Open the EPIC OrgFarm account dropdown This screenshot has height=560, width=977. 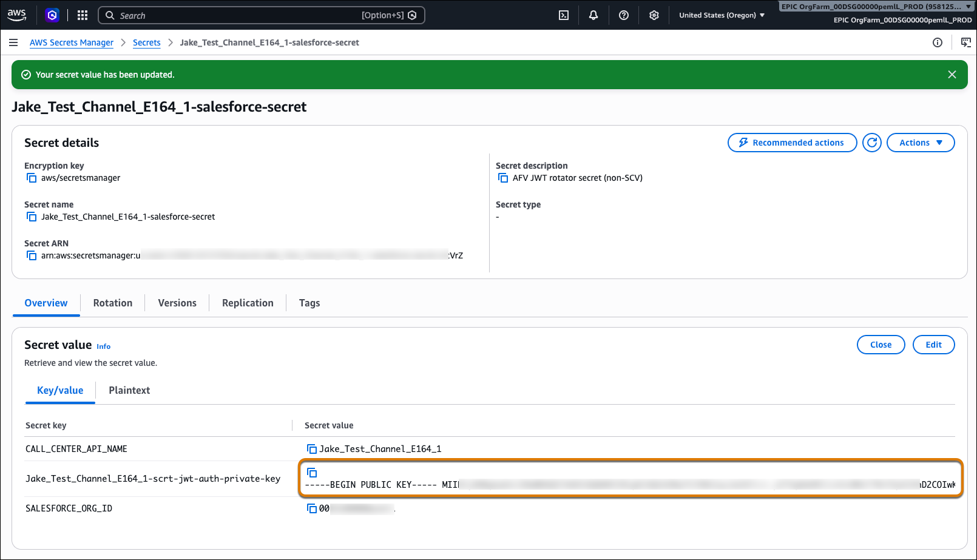point(876,7)
